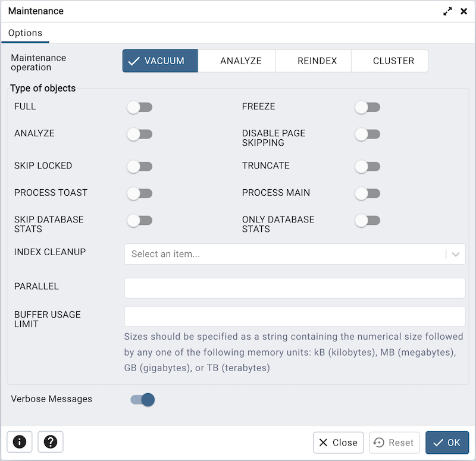Turn on the FREEZE option
This screenshot has height=461, width=476.
[368, 107]
